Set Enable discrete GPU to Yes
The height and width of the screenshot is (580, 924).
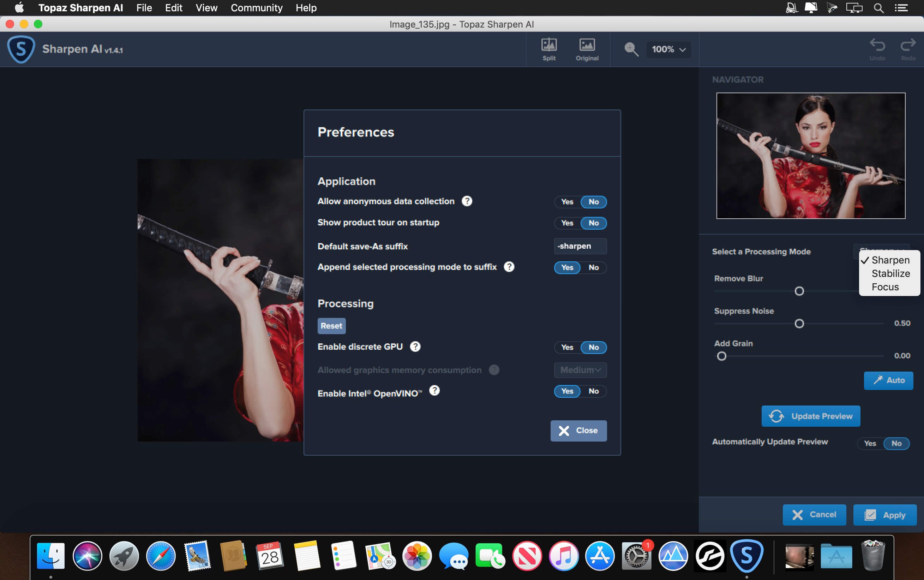coord(567,347)
